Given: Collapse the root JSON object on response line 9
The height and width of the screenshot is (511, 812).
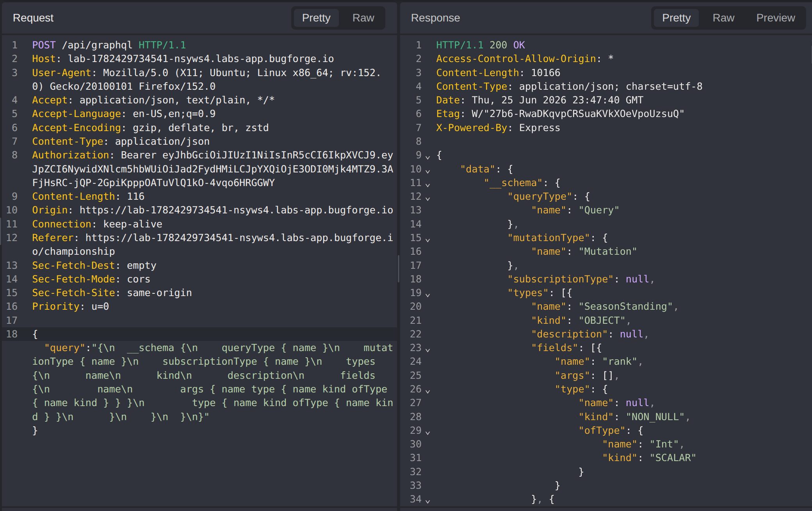Looking at the screenshot, I should pyautogui.click(x=428, y=157).
